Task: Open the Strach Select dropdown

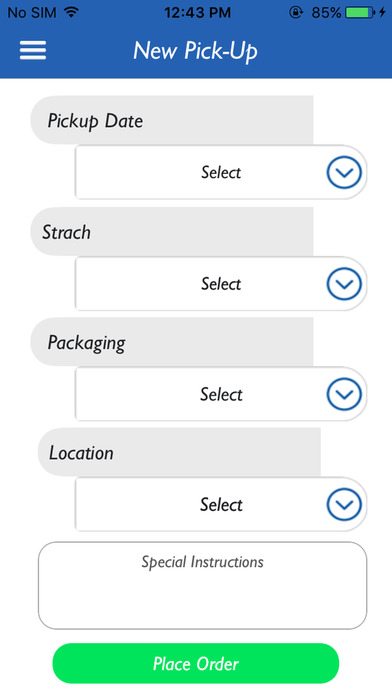Action: point(221,284)
